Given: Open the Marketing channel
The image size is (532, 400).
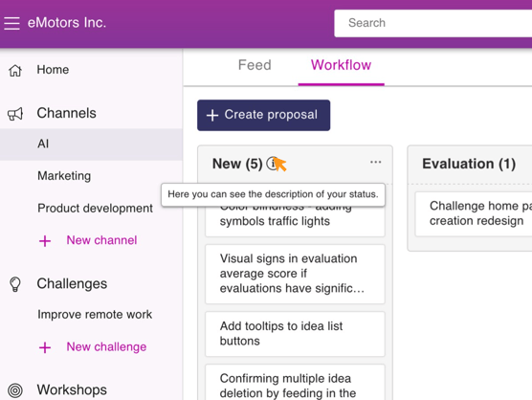Looking at the screenshot, I should pos(64,176).
